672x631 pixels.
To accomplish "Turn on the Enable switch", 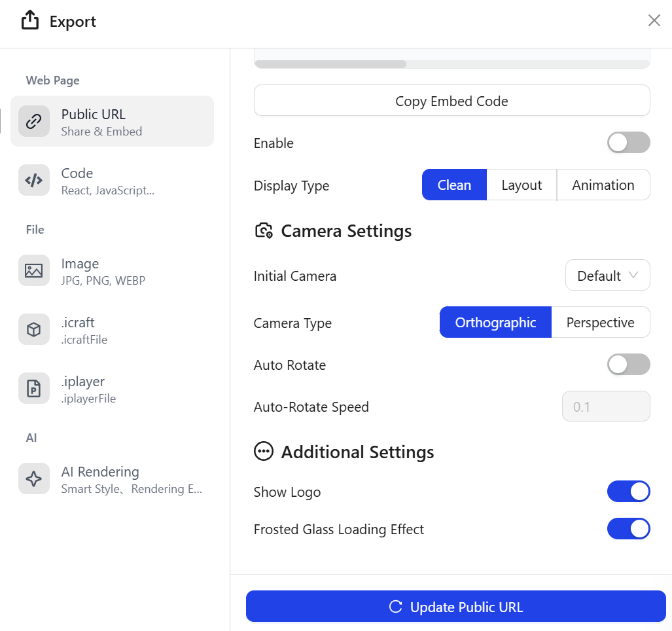I will 628,143.
